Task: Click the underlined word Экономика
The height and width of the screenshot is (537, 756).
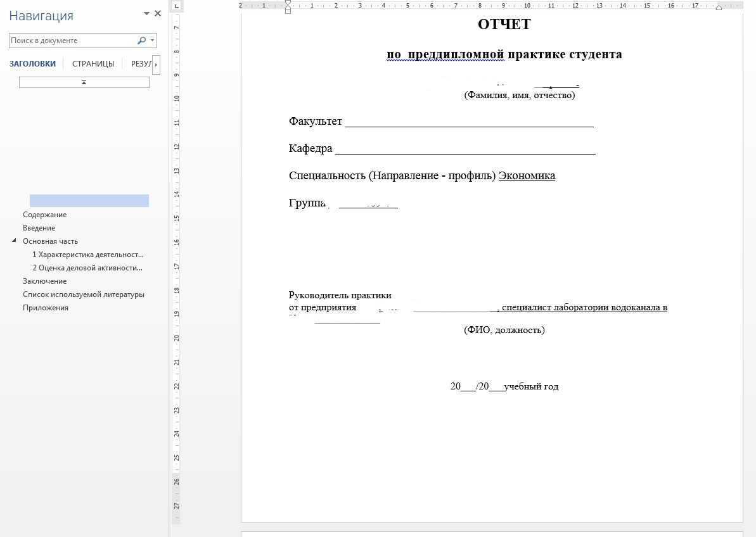Action: click(527, 176)
